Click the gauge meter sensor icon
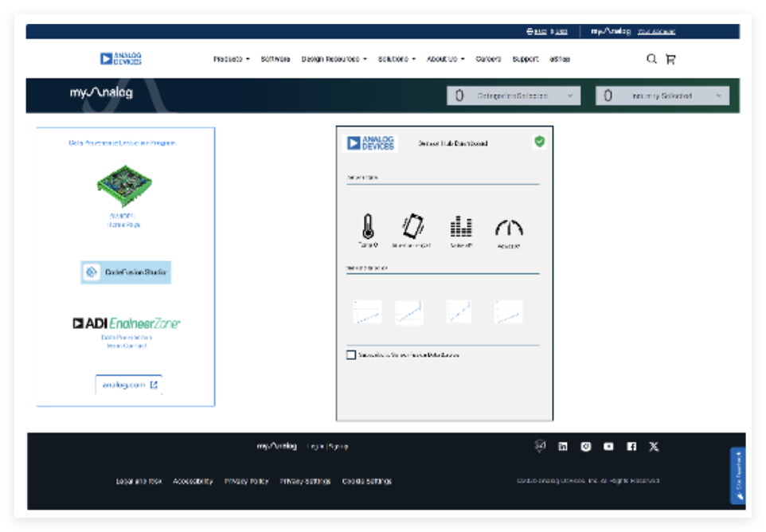Screen dimensions: 766x532 pyautogui.click(x=509, y=229)
